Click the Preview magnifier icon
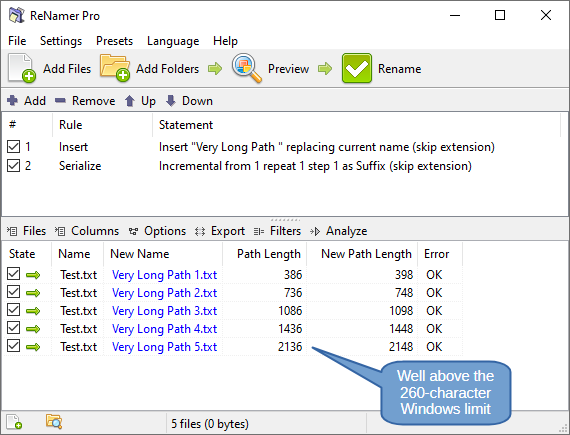 pos(247,68)
